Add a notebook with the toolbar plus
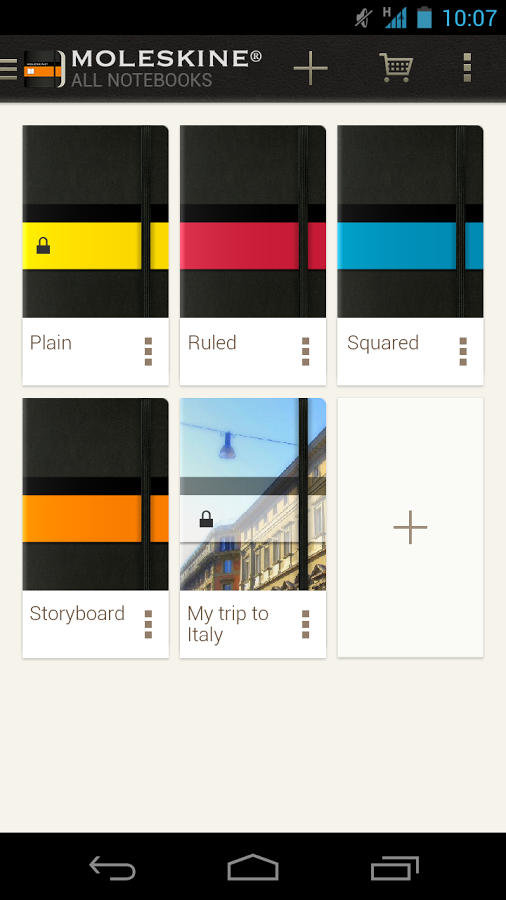Image resolution: width=506 pixels, height=900 pixels. pyautogui.click(x=310, y=68)
